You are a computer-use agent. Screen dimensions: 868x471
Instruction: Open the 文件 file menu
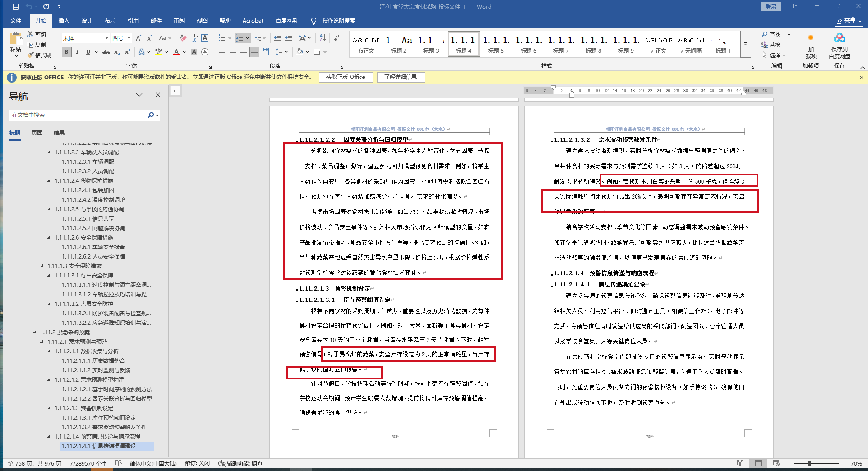(x=16, y=20)
